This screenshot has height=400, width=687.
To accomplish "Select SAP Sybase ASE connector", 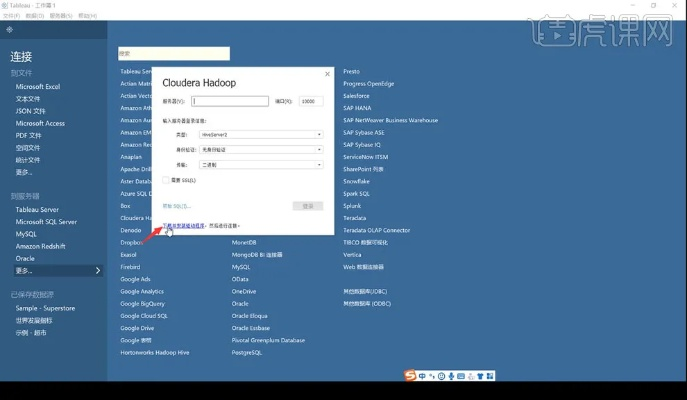I will (x=364, y=133).
